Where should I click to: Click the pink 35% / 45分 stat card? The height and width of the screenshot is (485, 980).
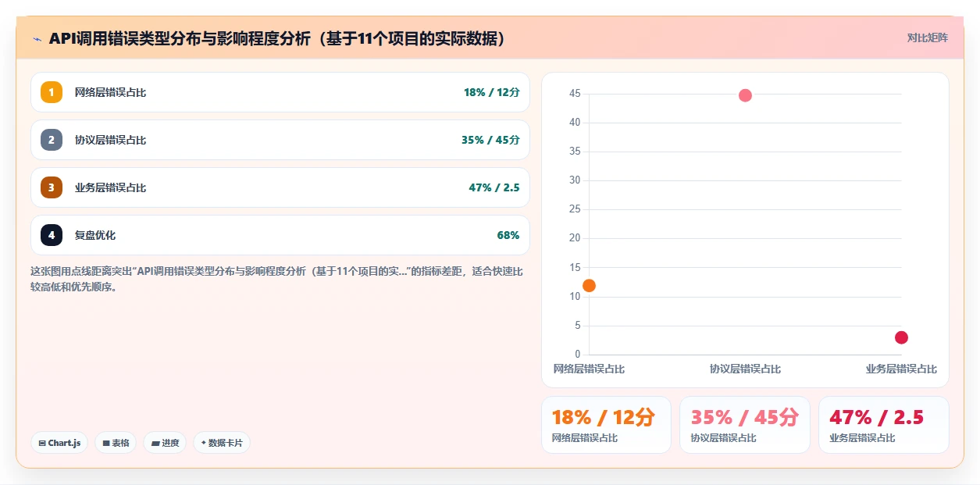745,425
